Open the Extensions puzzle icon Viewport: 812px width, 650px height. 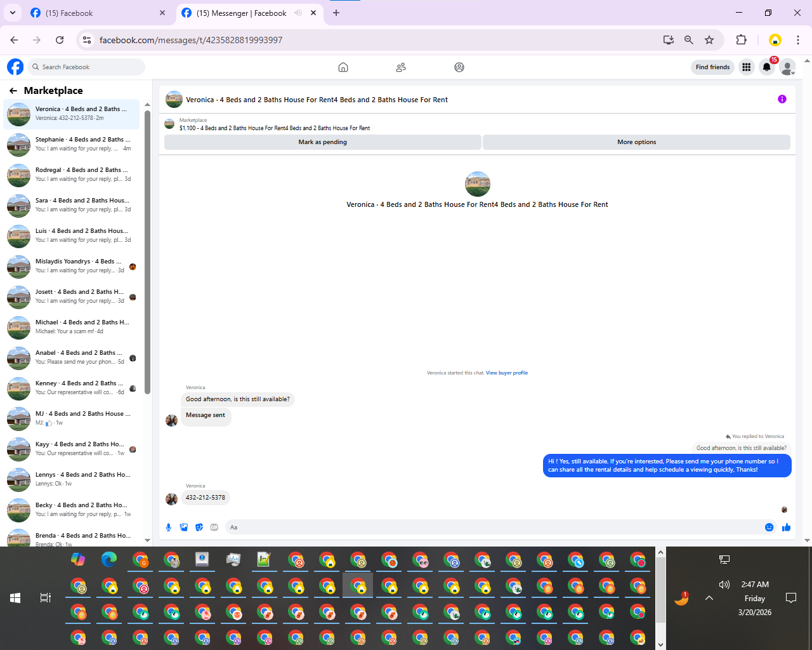[x=741, y=40]
